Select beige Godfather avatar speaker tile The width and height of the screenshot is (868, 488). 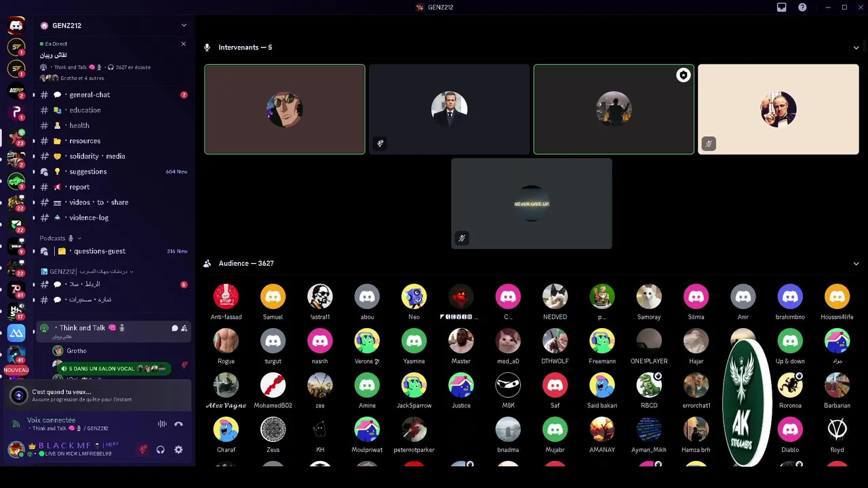pyautogui.click(x=778, y=109)
